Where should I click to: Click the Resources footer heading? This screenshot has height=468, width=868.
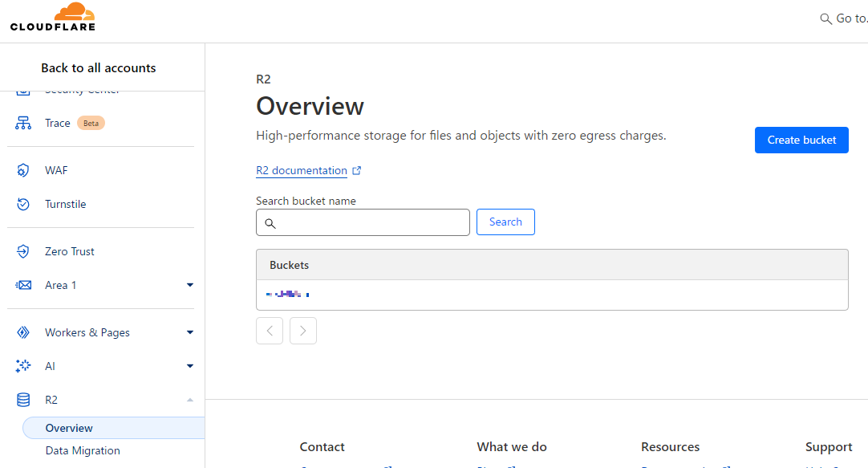671,447
